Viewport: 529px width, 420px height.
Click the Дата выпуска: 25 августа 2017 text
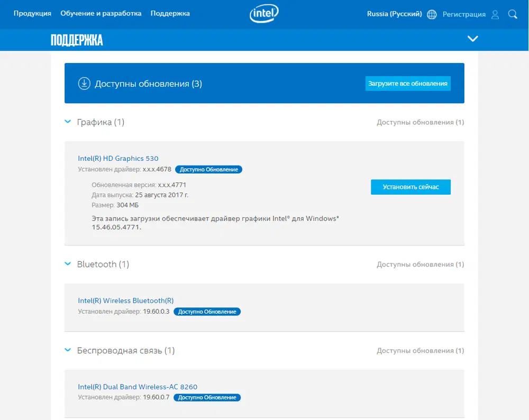(x=140, y=195)
